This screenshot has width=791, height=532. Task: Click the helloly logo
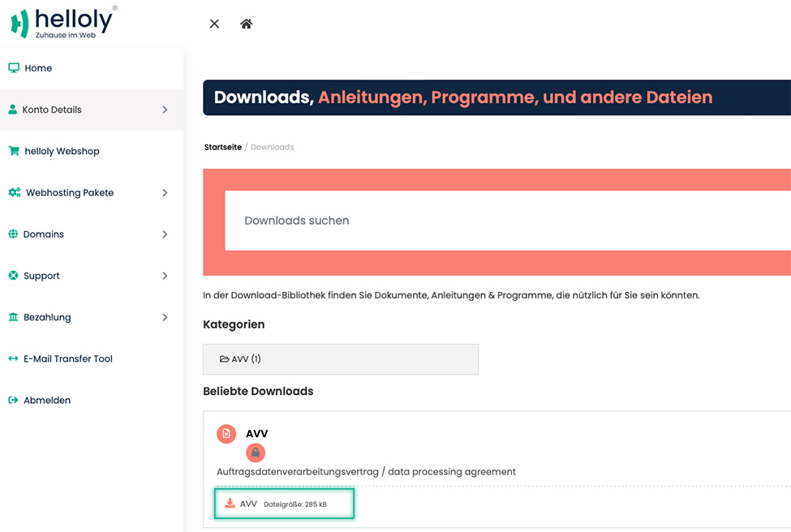pyautogui.click(x=64, y=22)
